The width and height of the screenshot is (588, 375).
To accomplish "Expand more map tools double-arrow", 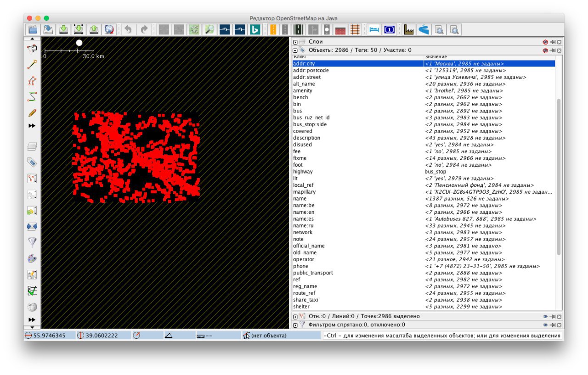I will coord(32,126).
